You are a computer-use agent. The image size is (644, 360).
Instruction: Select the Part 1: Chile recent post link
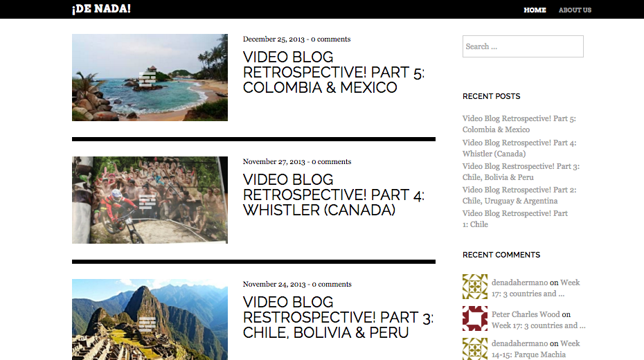coord(515,218)
